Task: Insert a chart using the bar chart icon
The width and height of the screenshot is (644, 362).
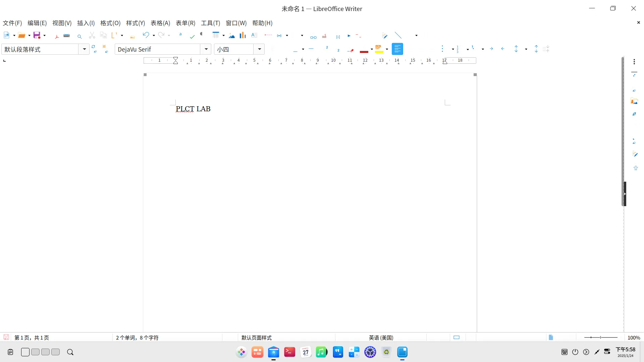Action: 243,35
